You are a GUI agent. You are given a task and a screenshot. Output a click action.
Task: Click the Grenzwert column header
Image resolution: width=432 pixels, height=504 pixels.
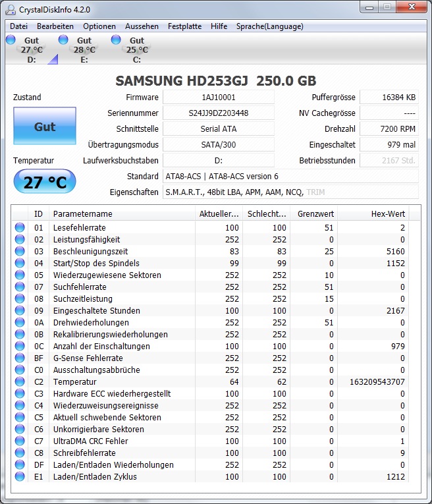click(314, 213)
